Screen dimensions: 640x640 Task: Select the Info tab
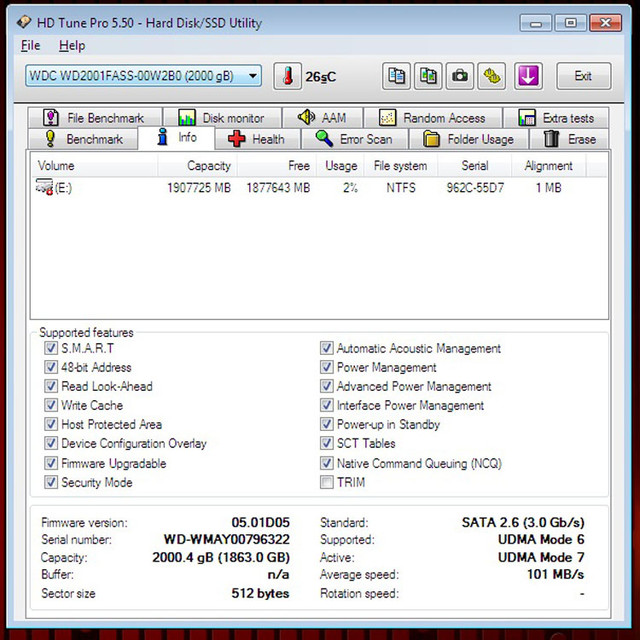[177, 138]
